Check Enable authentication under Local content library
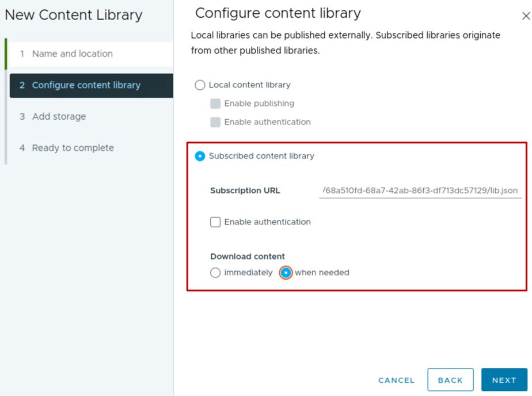Screen dimensions: 532x396 pyautogui.click(x=215, y=122)
